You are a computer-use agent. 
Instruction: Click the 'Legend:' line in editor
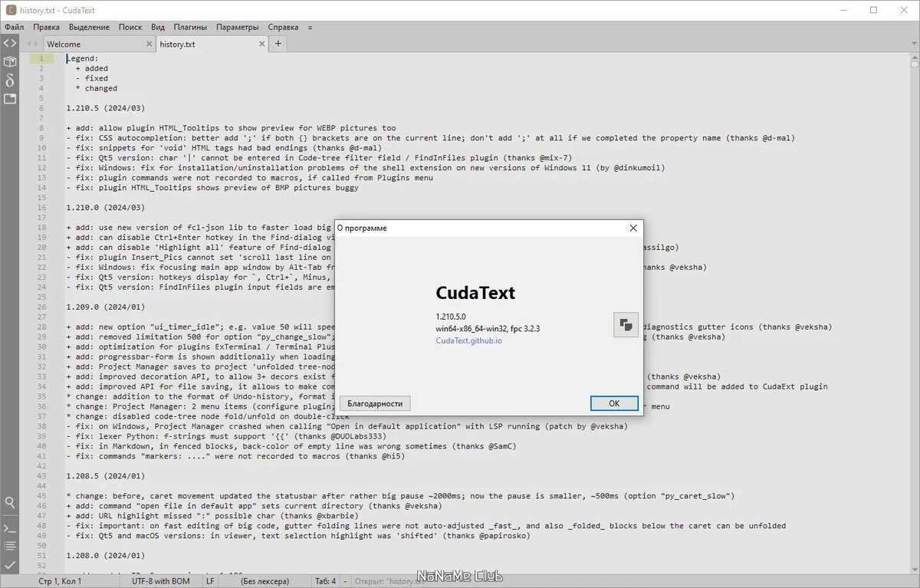point(82,58)
